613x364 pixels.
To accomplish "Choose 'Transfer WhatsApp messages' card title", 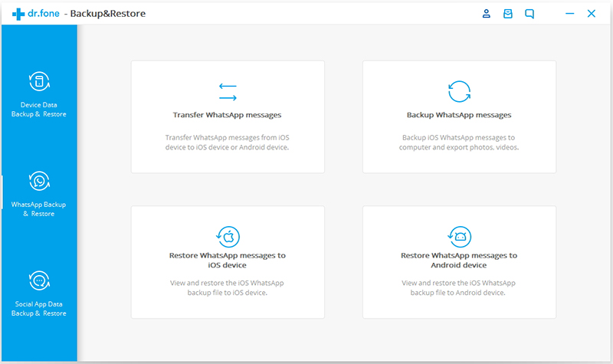I will pos(227,115).
